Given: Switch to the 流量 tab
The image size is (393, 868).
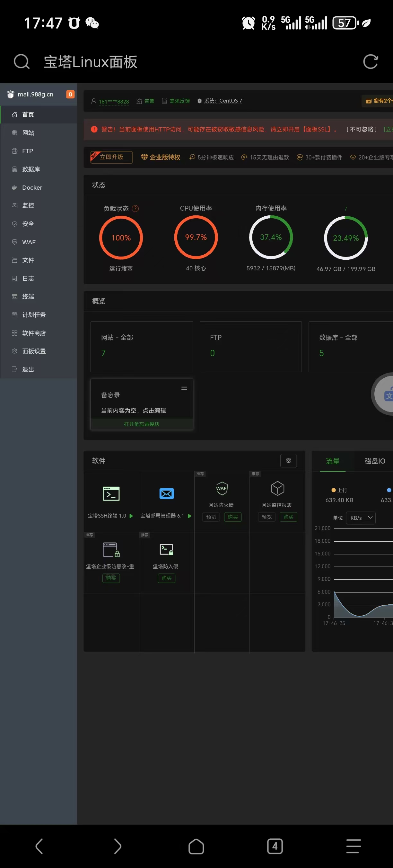Looking at the screenshot, I should (333, 461).
